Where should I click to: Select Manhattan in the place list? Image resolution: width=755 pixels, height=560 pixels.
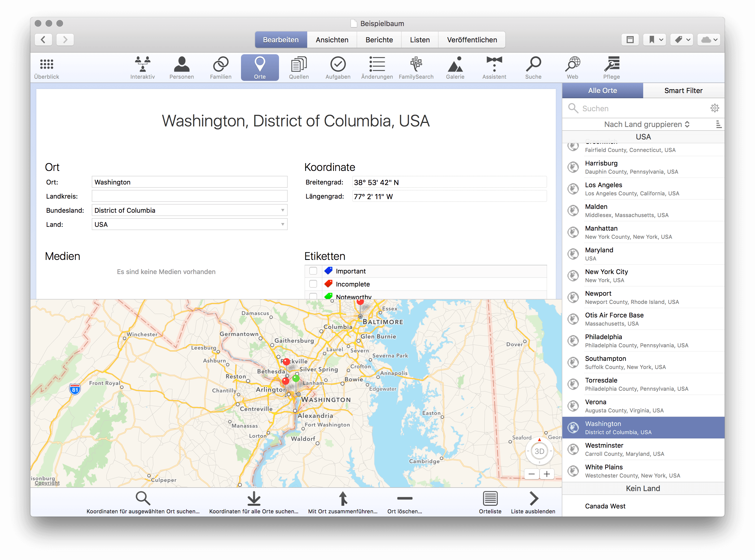click(x=643, y=232)
